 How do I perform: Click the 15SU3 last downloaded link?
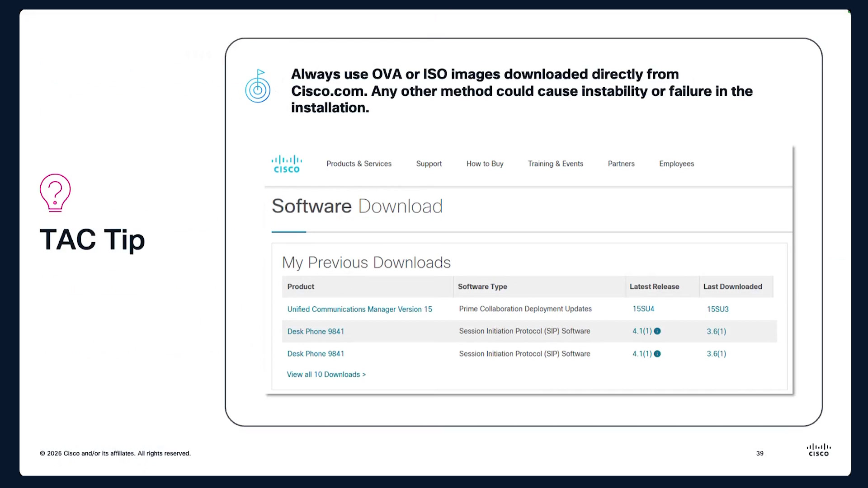pos(717,309)
